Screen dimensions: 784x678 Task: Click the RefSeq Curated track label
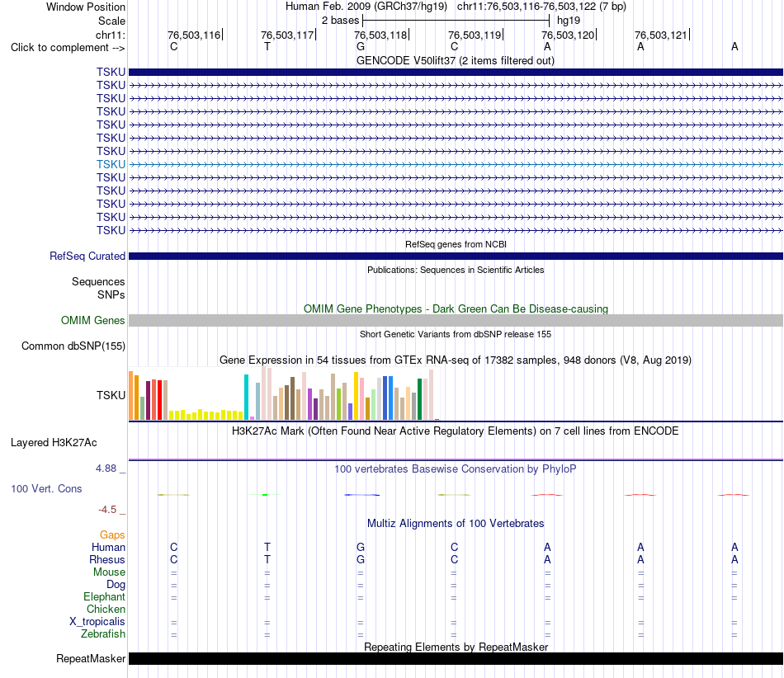pyautogui.click(x=87, y=256)
